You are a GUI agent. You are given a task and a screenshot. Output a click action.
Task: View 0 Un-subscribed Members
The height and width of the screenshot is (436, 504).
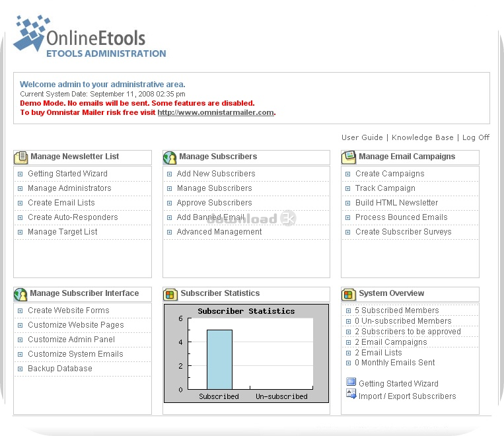[403, 321]
